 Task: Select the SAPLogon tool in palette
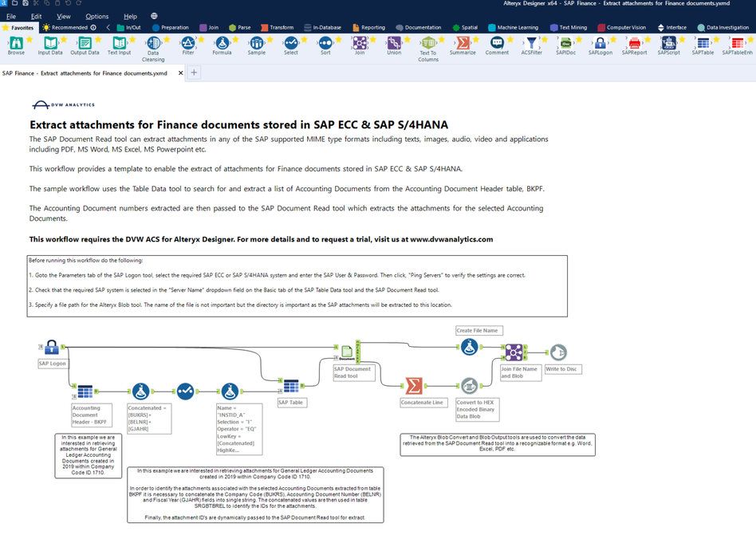pos(600,43)
